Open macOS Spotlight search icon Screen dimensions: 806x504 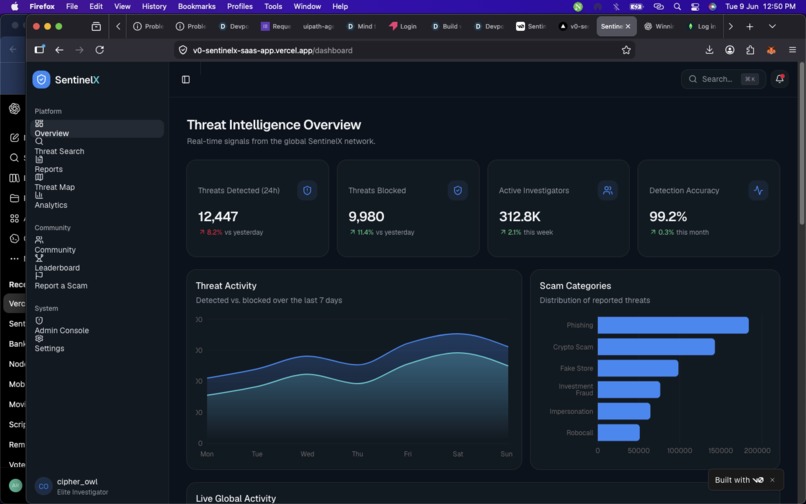click(x=677, y=7)
